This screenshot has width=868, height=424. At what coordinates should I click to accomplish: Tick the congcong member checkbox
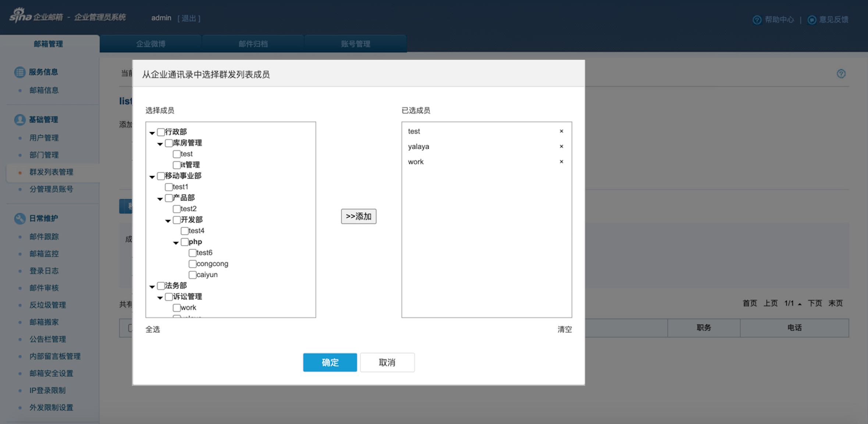[x=192, y=264]
